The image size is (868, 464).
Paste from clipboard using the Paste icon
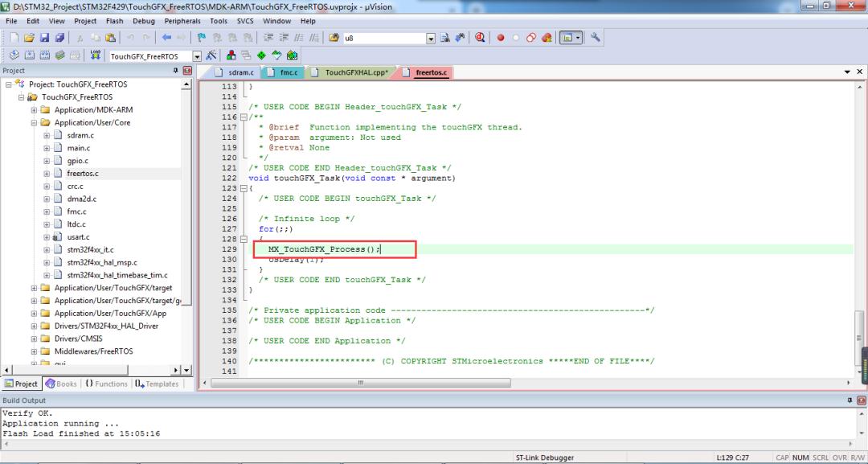pos(111,38)
